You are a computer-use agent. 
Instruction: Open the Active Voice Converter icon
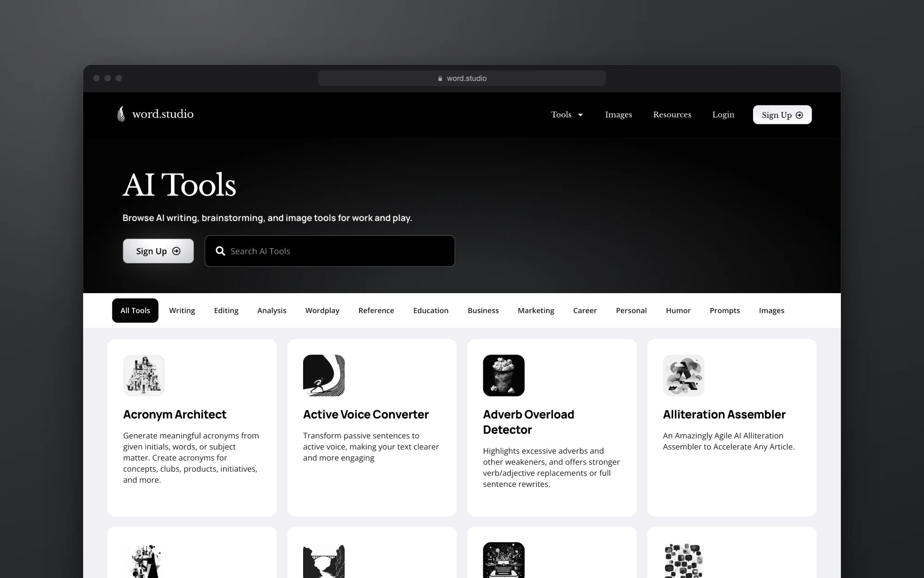coord(324,375)
